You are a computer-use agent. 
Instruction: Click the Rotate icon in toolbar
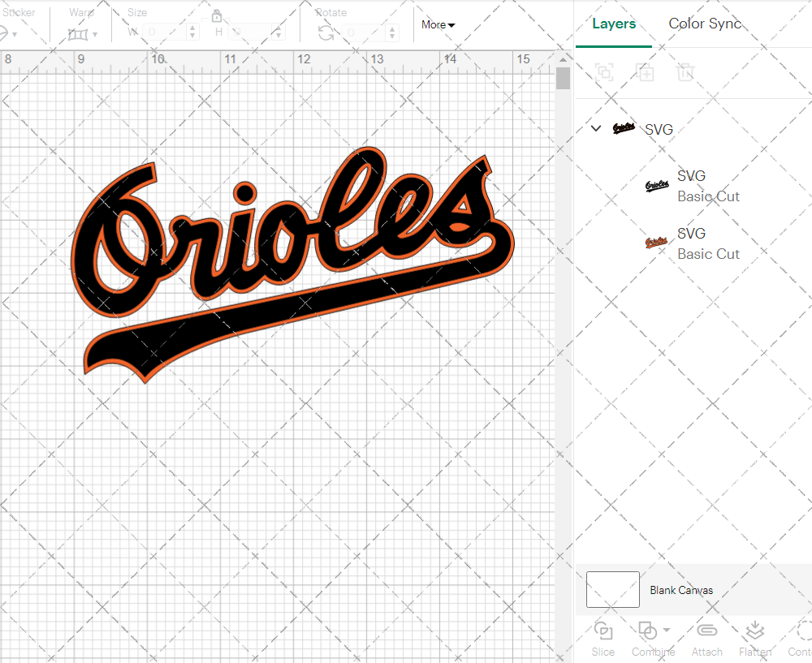326,32
